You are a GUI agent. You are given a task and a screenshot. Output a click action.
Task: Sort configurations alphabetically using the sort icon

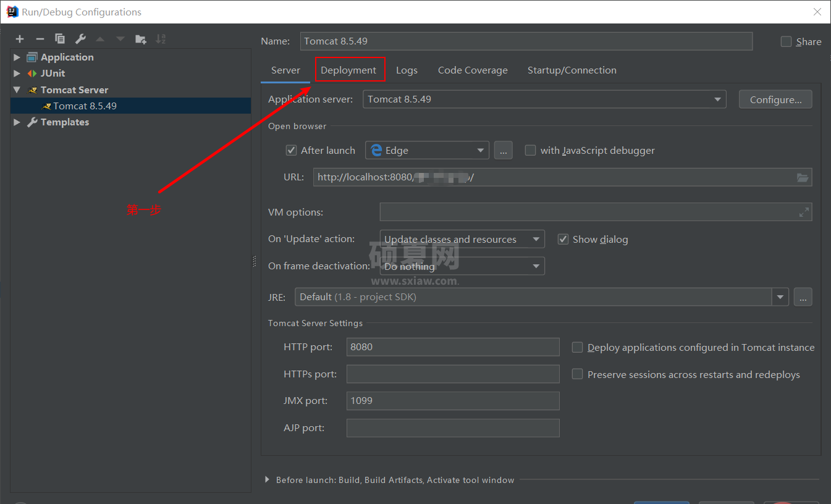coord(161,39)
